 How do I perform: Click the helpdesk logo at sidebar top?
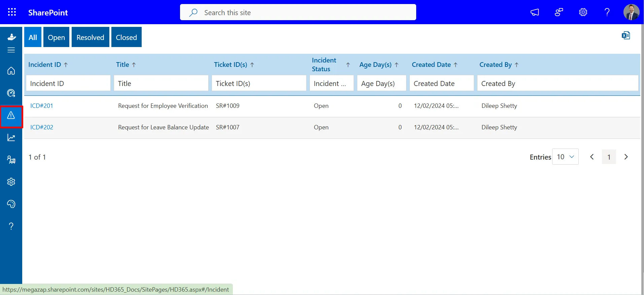point(11,37)
